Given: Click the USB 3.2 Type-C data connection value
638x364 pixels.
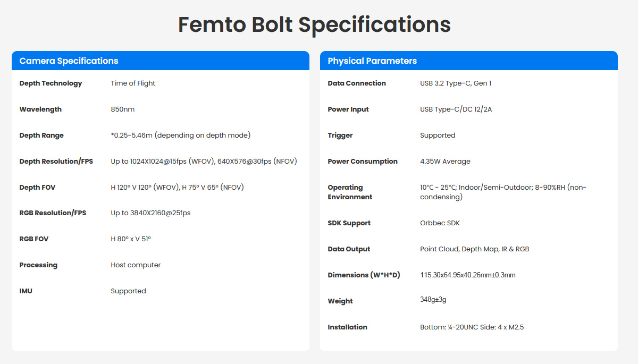Looking at the screenshot, I should (456, 83).
